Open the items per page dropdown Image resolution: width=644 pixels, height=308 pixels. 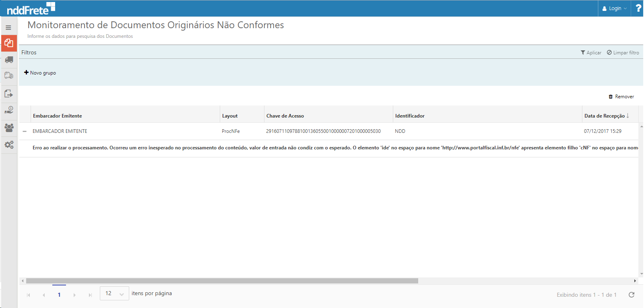(114, 294)
